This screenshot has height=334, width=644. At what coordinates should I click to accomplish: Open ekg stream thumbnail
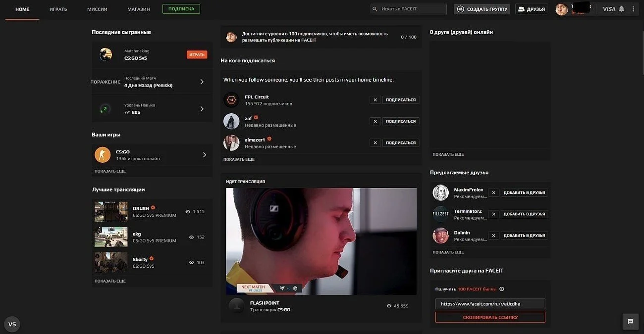click(111, 237)
